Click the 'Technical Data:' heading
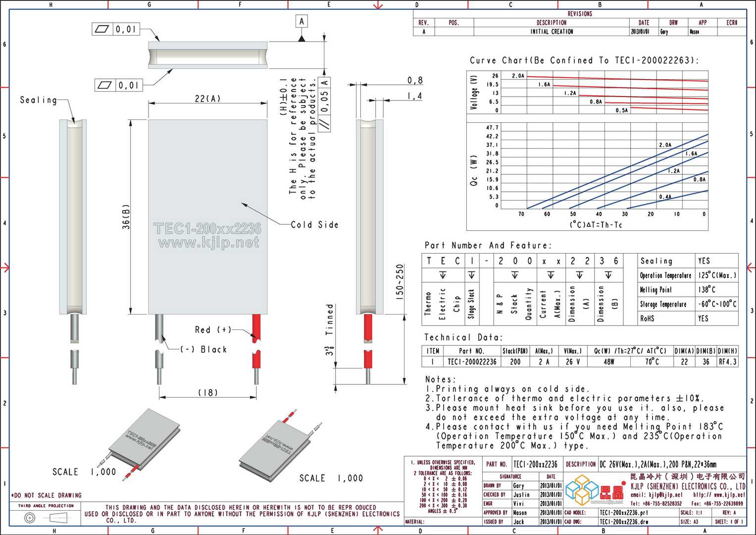The height and width of the screenshot is (535, 756). tap(463, 337)
